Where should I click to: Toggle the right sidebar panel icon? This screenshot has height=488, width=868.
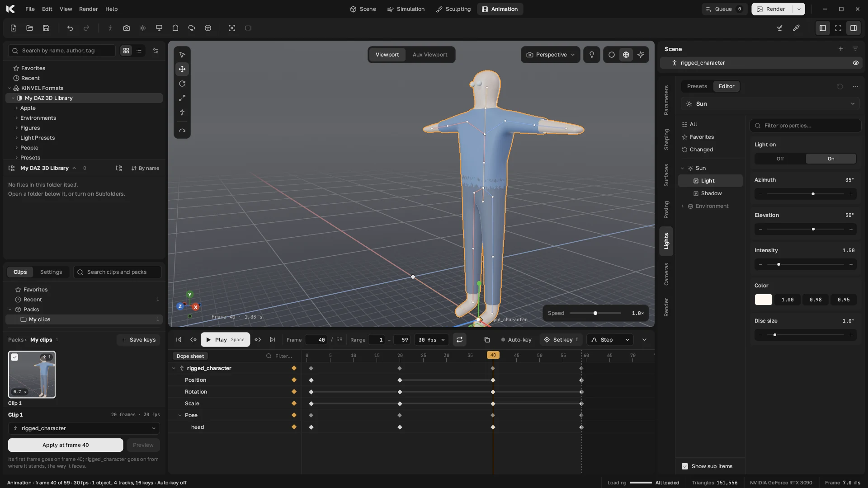[854, 28]
